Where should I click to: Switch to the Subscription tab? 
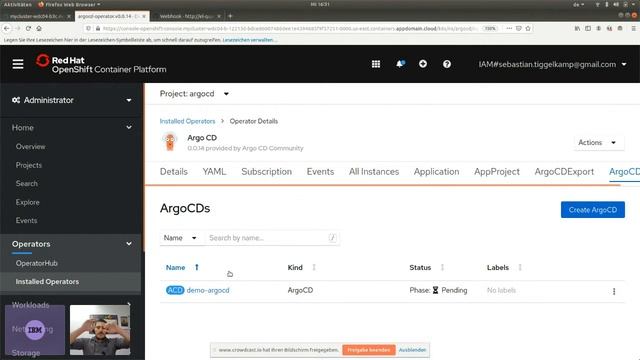[x=267, y=171]
